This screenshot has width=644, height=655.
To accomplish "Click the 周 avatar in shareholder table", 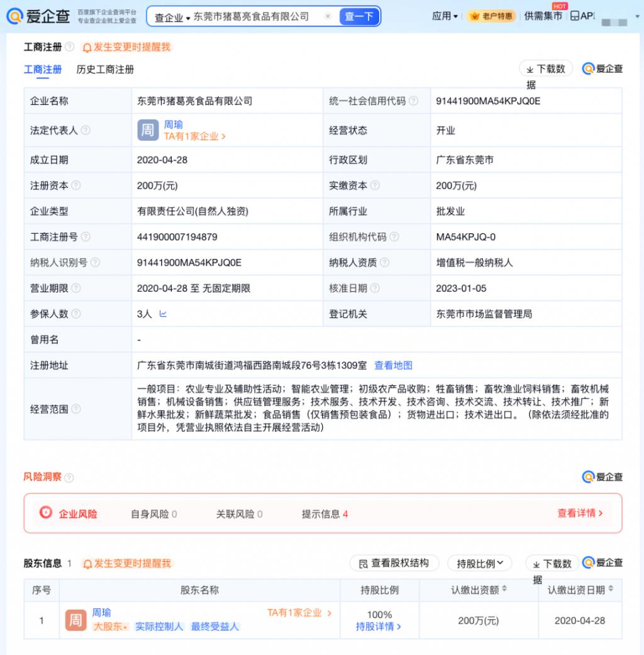I will point(75,620).
